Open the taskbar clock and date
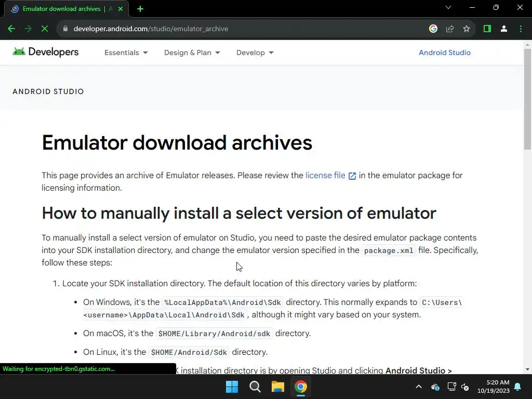The width and height of the screenshot is (532, 399). pos(494,387)
